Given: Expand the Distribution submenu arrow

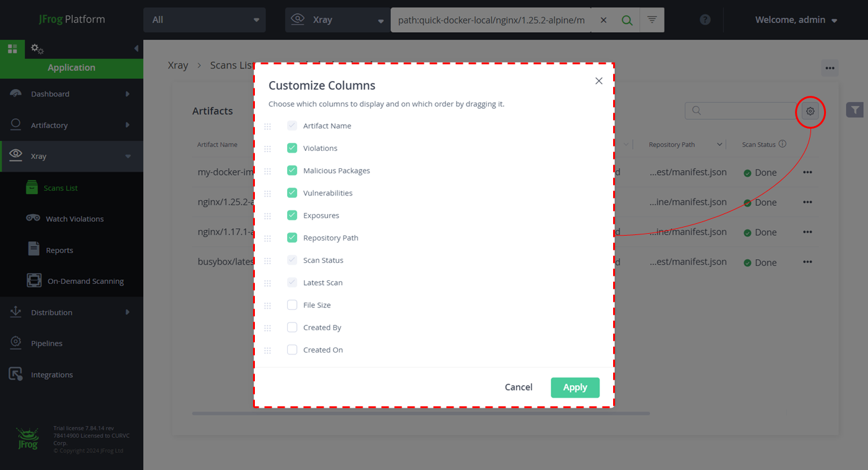Looking at the screenshot, I should (x=127, y=312).
